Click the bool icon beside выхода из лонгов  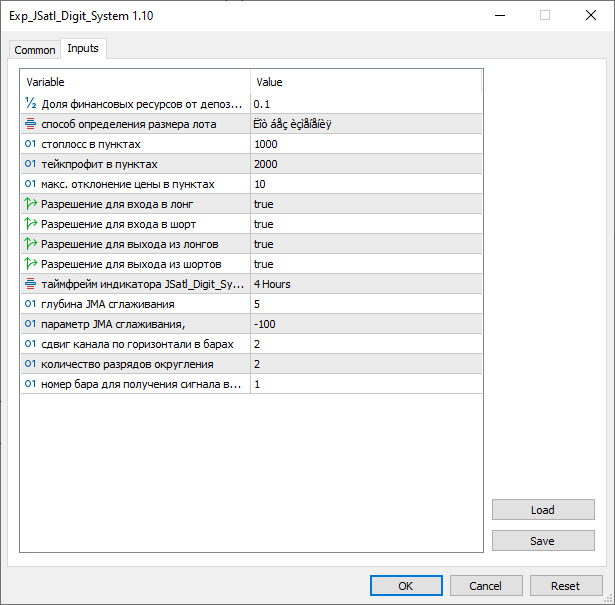click(31, 243)
